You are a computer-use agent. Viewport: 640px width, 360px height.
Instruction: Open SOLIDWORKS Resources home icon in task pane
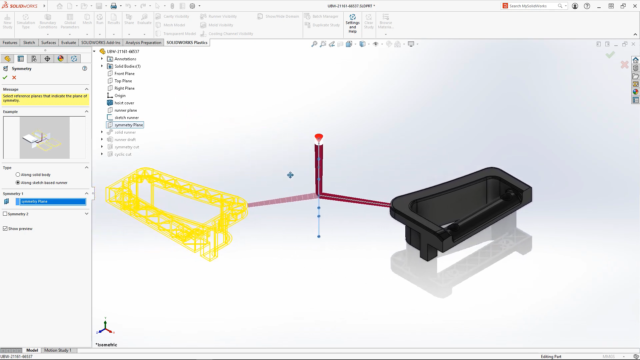pyautogui.click(x=636, y=60)
